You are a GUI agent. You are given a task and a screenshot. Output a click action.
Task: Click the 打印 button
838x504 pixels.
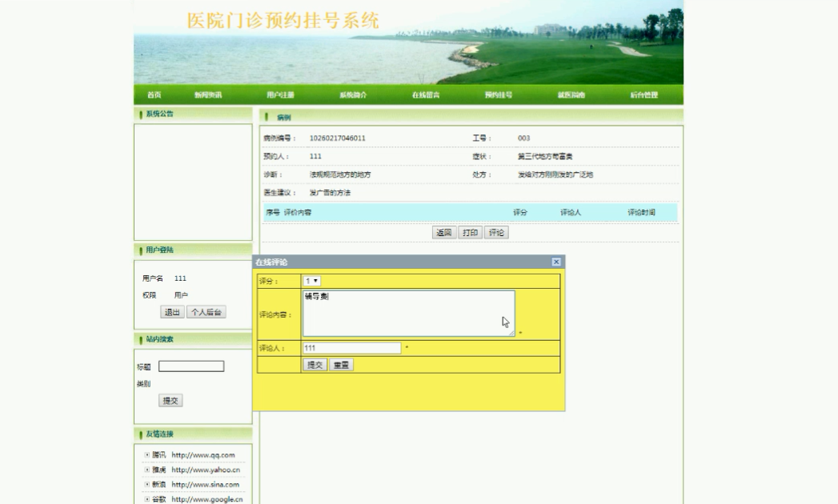click(x=471, y=233)
